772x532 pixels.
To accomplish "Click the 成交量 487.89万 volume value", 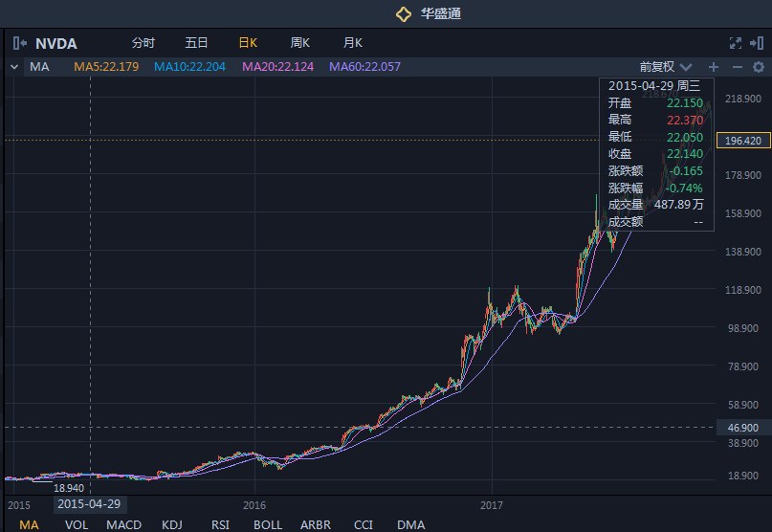I will point(679,205).
